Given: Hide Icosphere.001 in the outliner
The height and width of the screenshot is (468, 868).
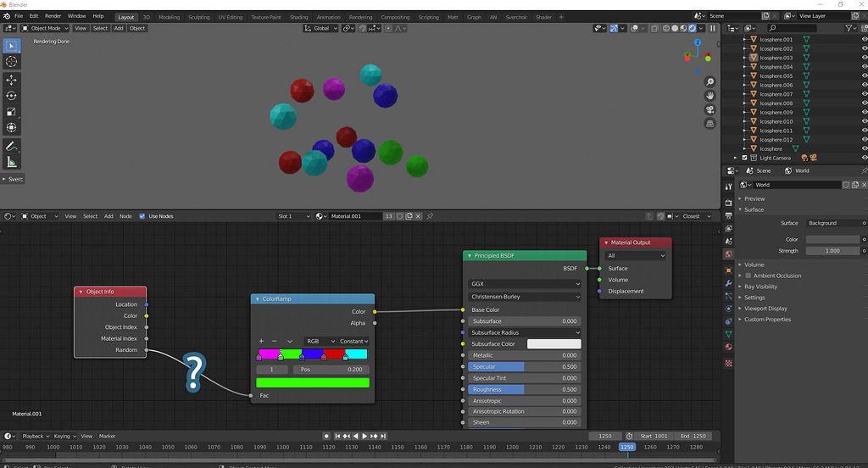Looking at the screenshot, I should point(864,39).
